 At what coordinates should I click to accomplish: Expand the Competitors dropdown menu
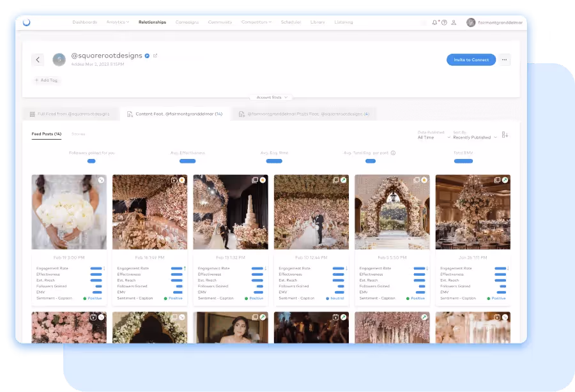point(256,22)
